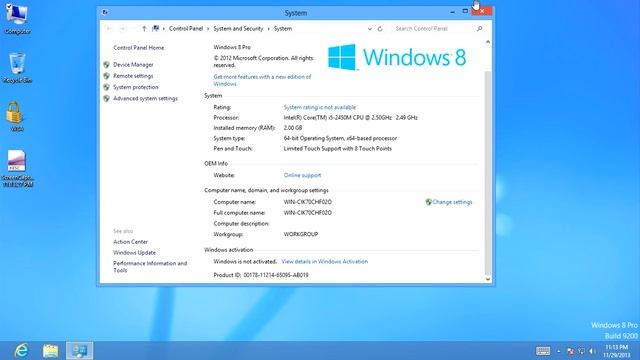Viewport: 640px width, 360px height.
Task: Click shield icon beside Device Manager
Action: [x=107, y=64]
